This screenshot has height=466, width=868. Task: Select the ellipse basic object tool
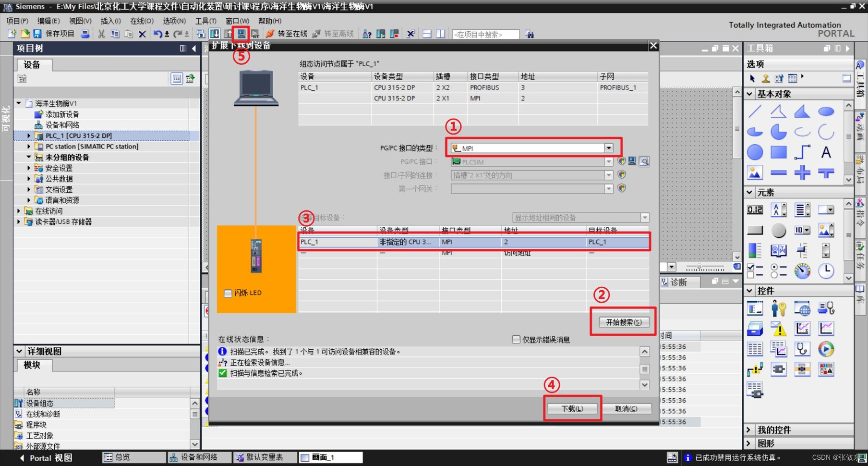826,111
